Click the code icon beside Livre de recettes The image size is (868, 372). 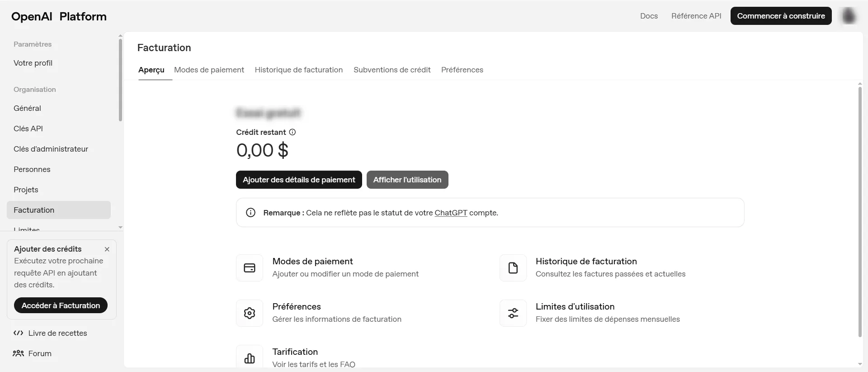click(x=18, y=333)
